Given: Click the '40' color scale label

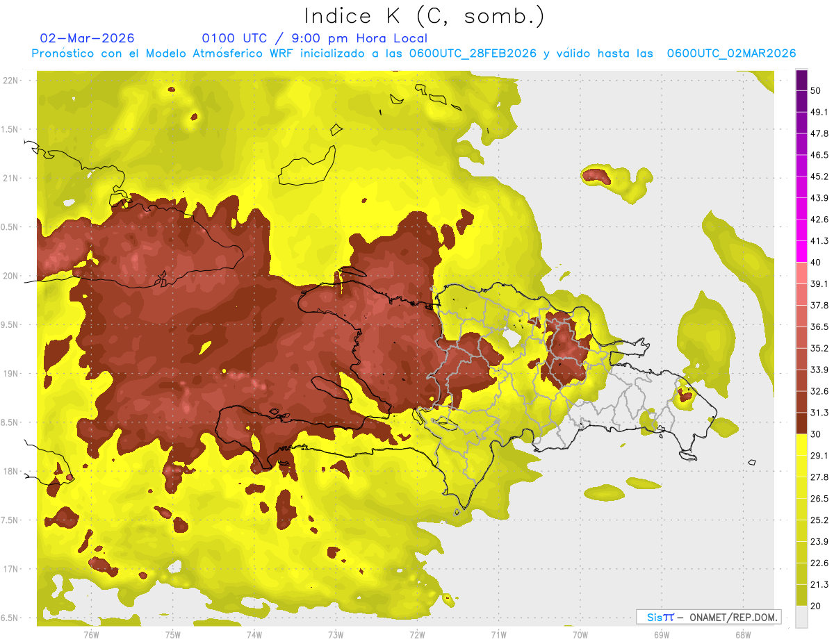Looking at the screenshot, I should (817, 262).
